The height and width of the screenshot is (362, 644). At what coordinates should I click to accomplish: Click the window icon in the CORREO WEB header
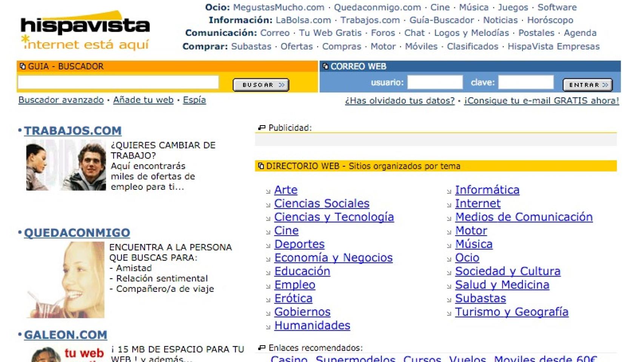pyautogui.click(x=325, y=66)
